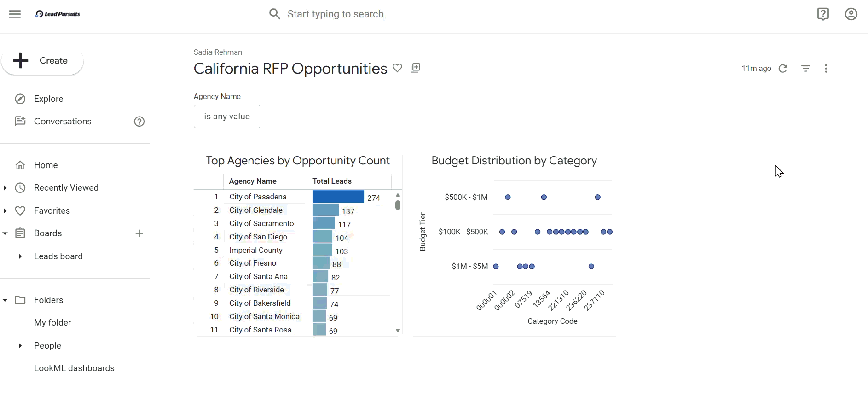Expand the Leads board arrow

[x=20, y=256]
